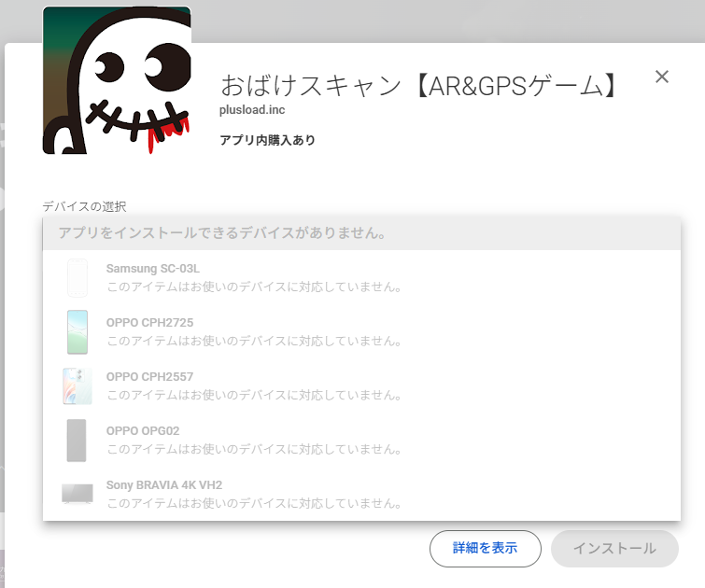
Task: Choose Sony BRAVIA 4K VH2 entry
Action: [163, 485]
